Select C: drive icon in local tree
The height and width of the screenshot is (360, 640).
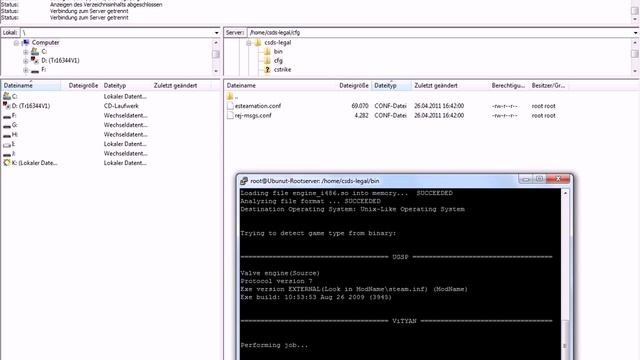coord(35,51)
